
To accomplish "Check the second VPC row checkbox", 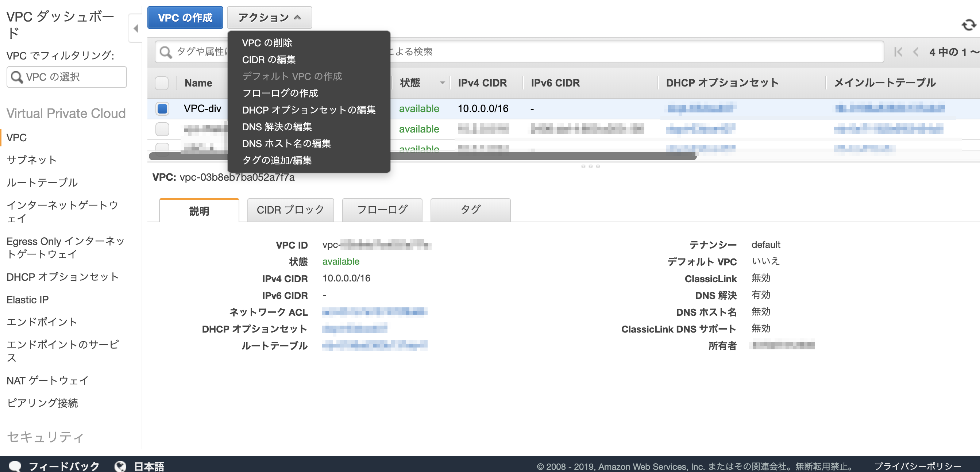I will click(x=162, y=129).
